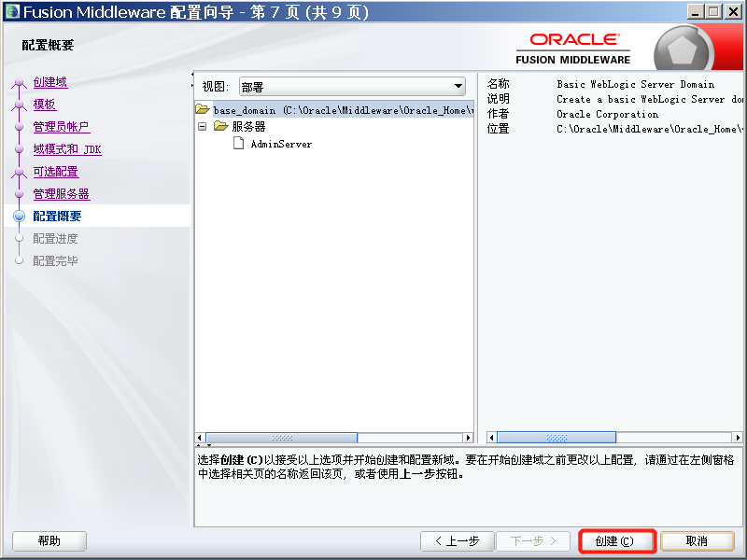Minimize the configuration wizard window
This screenshot has width=747, height=560.
coord(696,11)
